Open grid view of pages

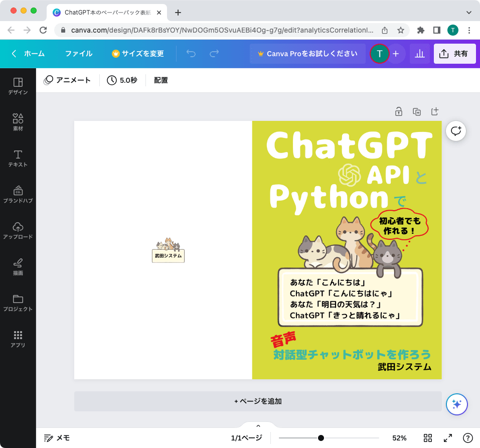click(428, 438)
